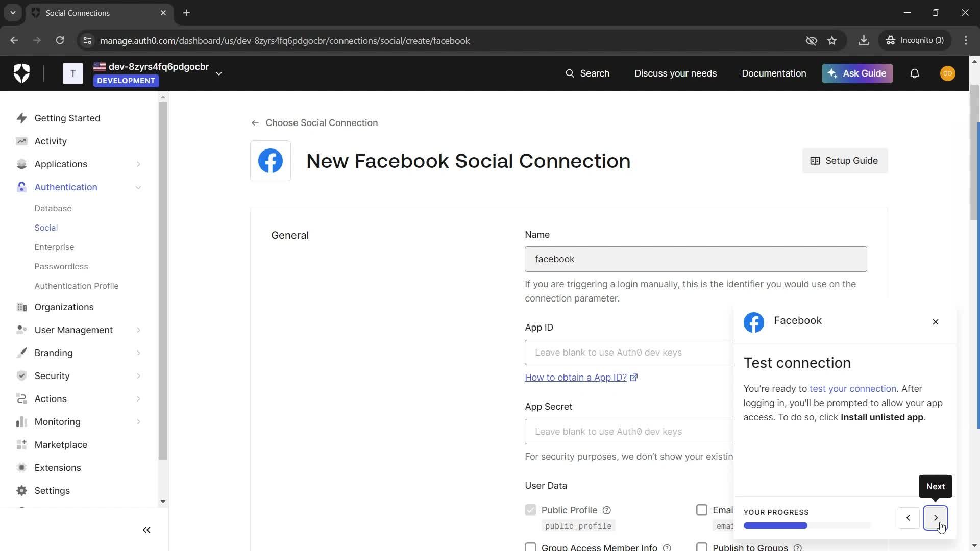Switch to the Social Connections browser tab
The height and width of the screenshot is (551, 980).
coord(99,13)
